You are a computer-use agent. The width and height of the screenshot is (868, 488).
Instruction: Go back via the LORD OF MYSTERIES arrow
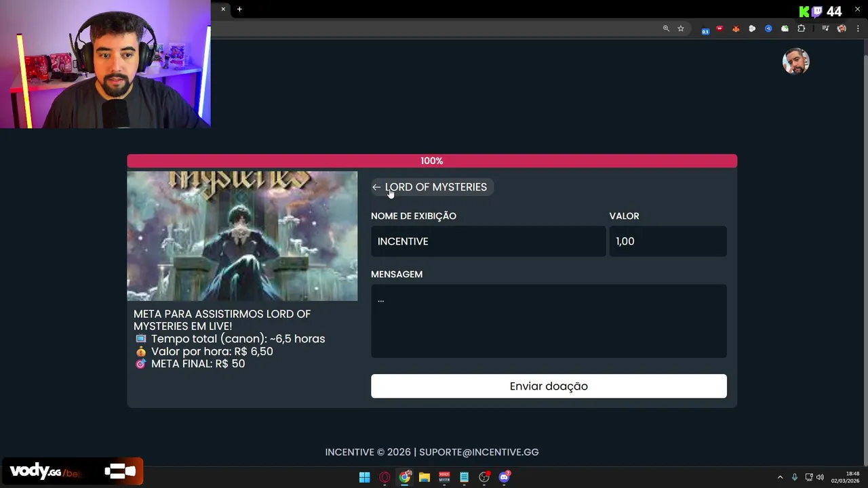tap(432, 187)
